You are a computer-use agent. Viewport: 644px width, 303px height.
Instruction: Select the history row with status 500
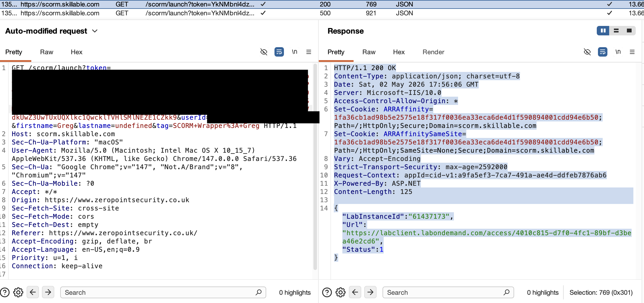click(322, 13)
